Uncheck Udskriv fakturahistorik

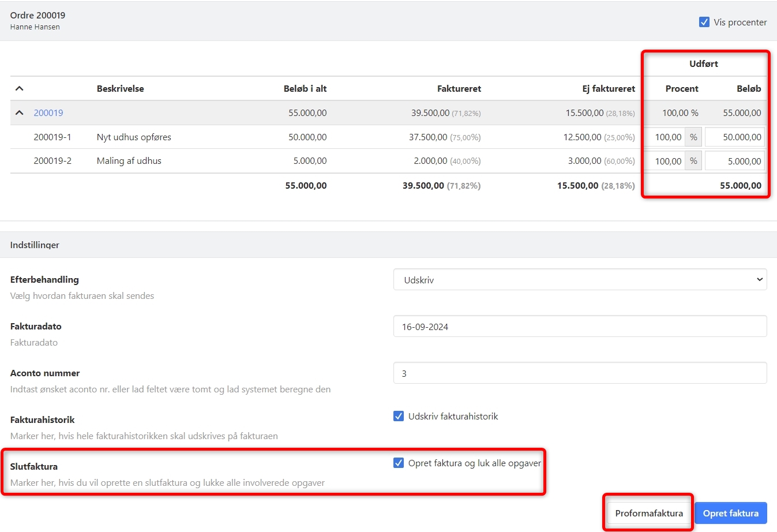coord(399,416)
